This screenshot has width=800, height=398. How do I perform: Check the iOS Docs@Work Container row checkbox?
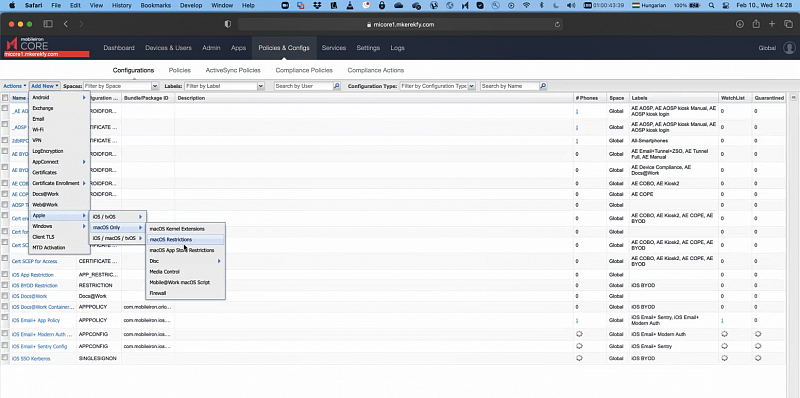[x=5, y=307]
